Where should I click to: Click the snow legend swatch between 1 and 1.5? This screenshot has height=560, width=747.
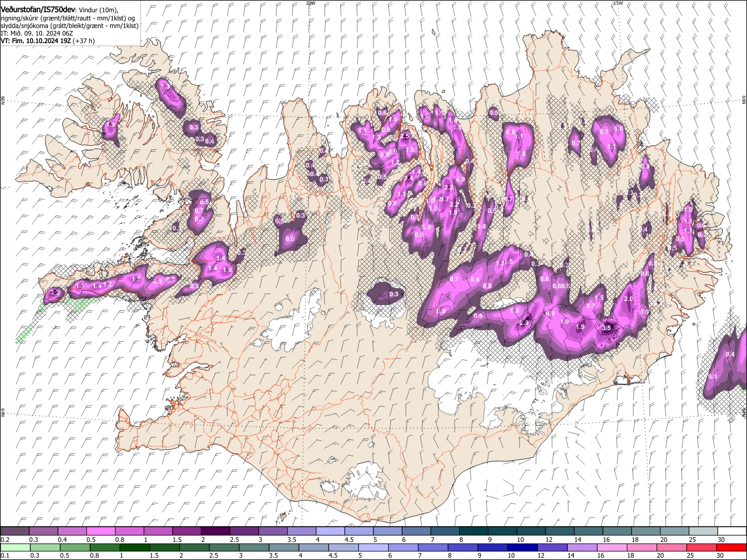coord(158,531)
